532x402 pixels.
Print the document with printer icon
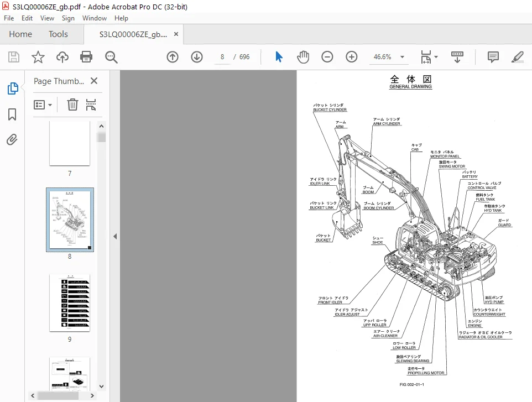click(86, 57)
